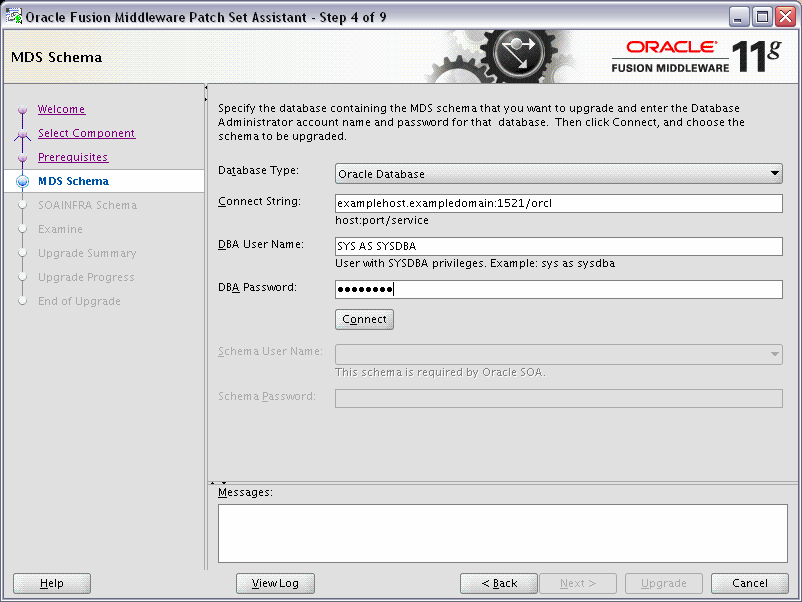Open the Welcome step link
This screenshot has width=802, height=602.
(x=61, y=109)
